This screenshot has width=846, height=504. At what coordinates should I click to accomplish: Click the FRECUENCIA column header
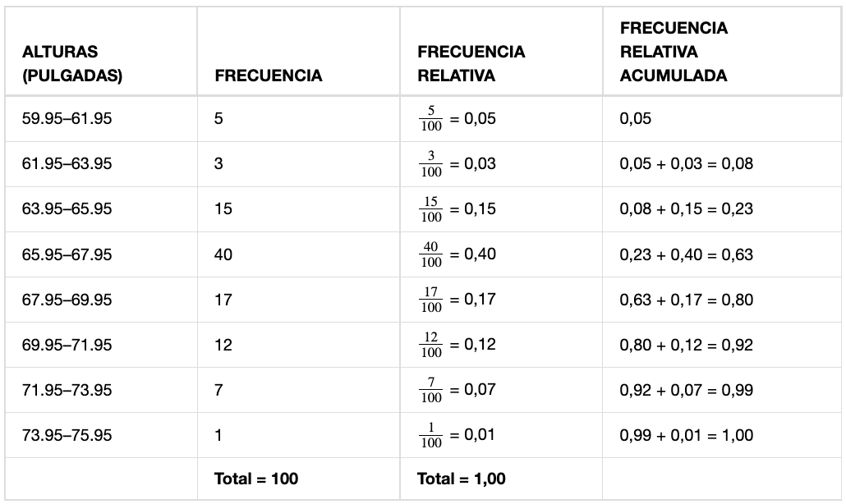268,76
